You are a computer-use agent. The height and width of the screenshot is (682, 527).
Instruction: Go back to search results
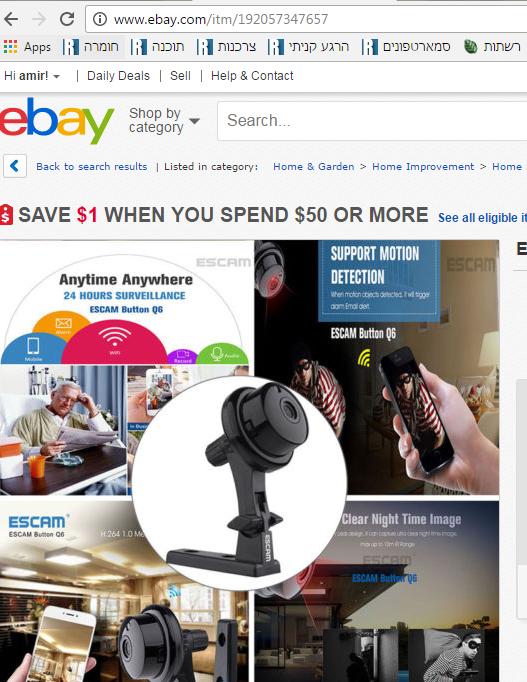(x=92, y=166)
